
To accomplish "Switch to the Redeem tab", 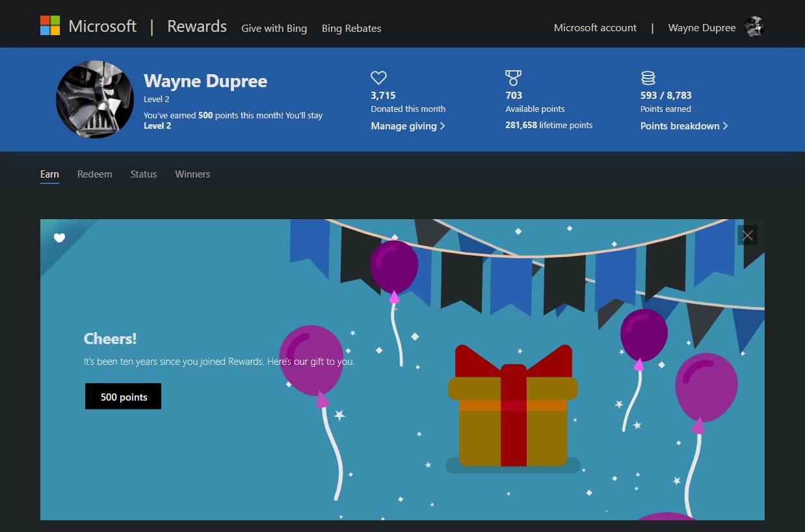I will coord(94,174).
